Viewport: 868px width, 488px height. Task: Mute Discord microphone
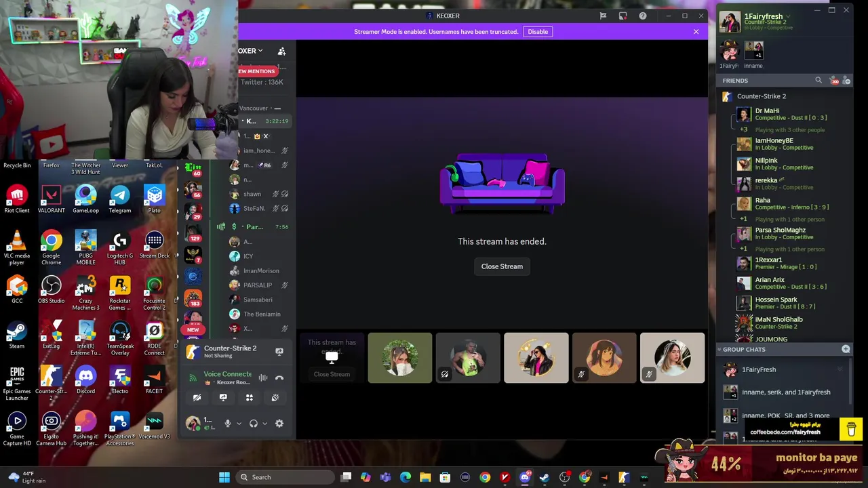pos(228,424)
